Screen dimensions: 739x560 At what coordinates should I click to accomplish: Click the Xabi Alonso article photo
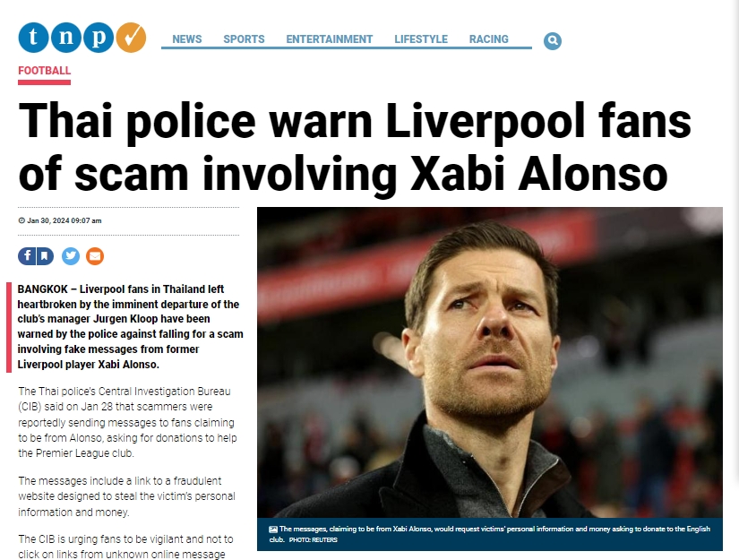click(x=490, y=363)
